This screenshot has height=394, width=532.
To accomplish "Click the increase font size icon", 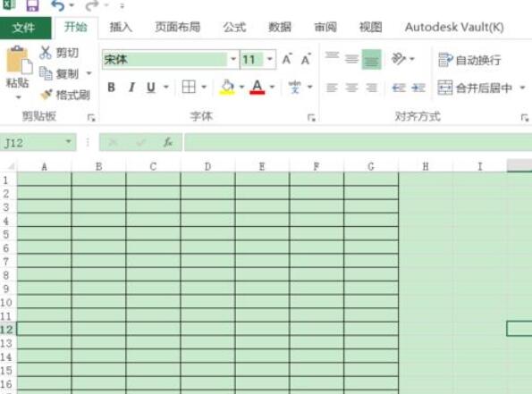I will 287,59.
